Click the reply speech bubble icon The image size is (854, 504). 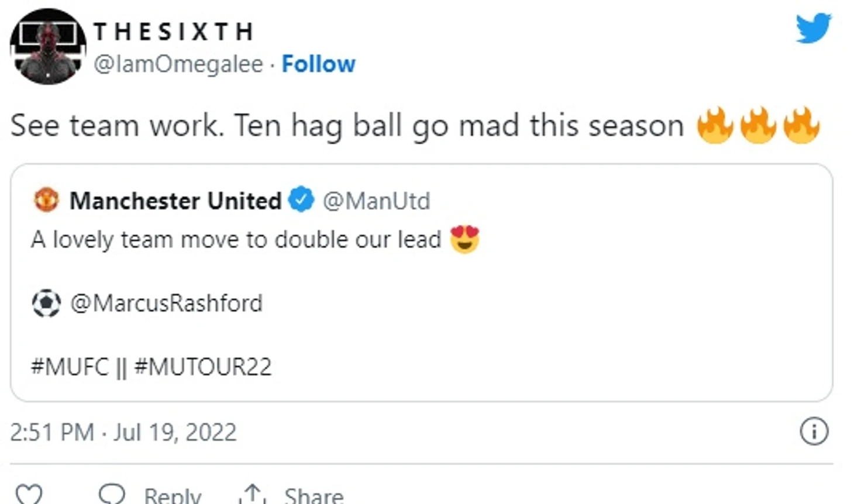(x=112, y=494)
